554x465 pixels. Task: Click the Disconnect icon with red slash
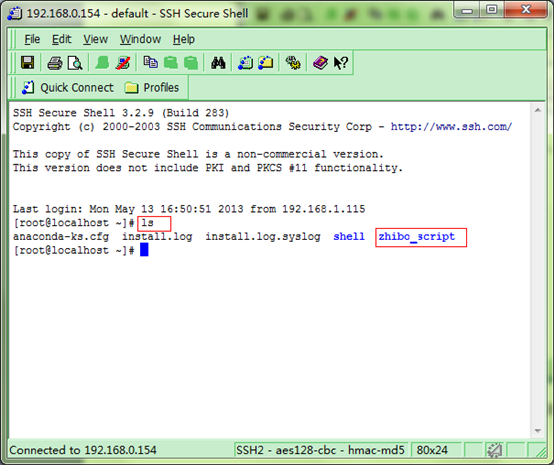pyautogui.click(x=122, y=63)
